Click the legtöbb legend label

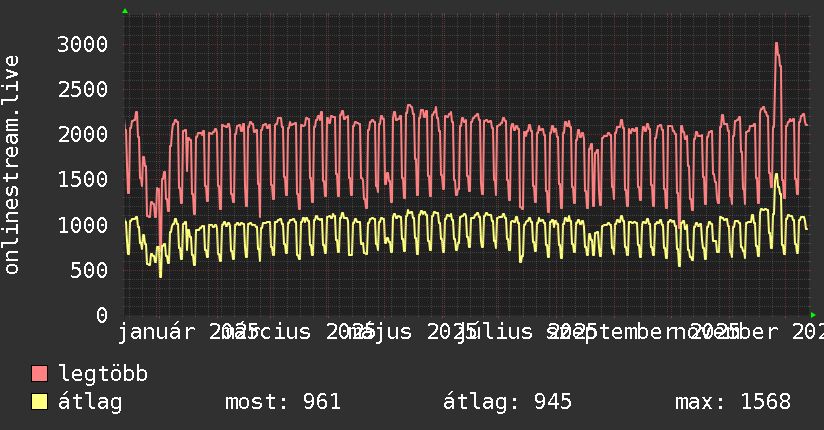point(103,374)
